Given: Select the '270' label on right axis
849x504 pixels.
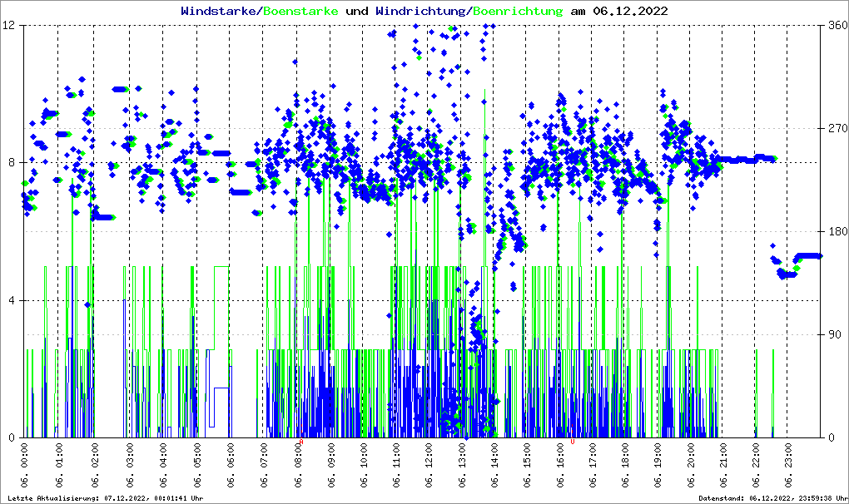Looking at the screenshot, I should click(x=837, y=128).
